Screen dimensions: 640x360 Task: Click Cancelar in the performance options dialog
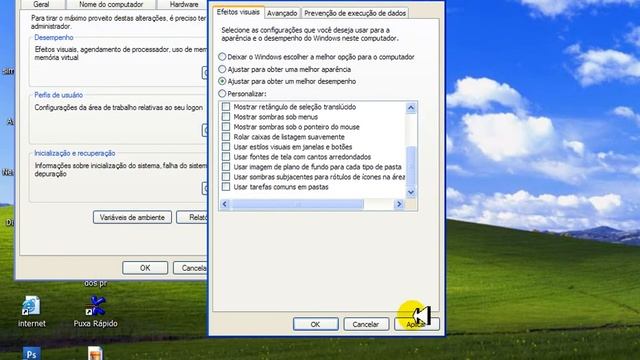[x=366, y=324]
